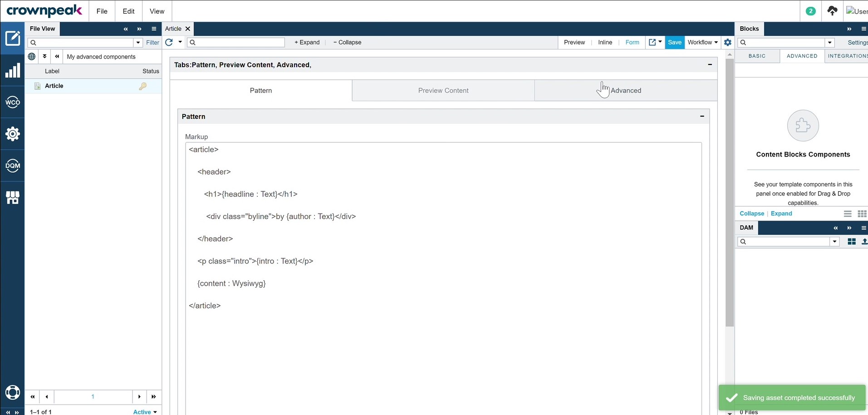Click the DAM search field
The image size is (868, 415).
[x=784, y=242]
